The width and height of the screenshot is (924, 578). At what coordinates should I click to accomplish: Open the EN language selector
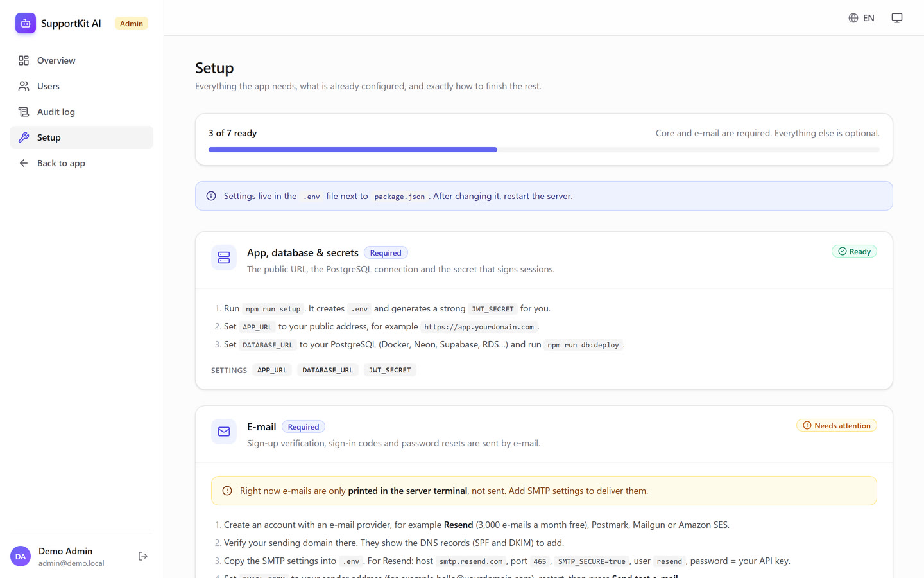coord(861,18)
